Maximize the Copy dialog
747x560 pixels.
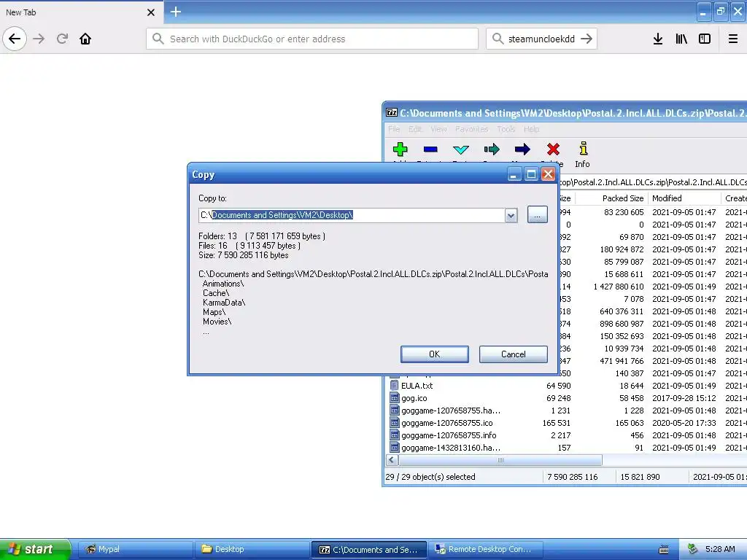(x=531, y=174)
